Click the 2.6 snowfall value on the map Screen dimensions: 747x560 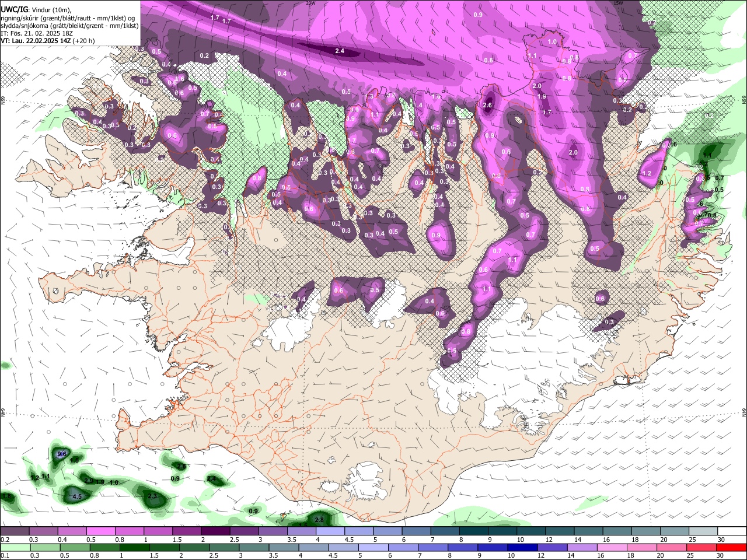[x=488, y=105]
